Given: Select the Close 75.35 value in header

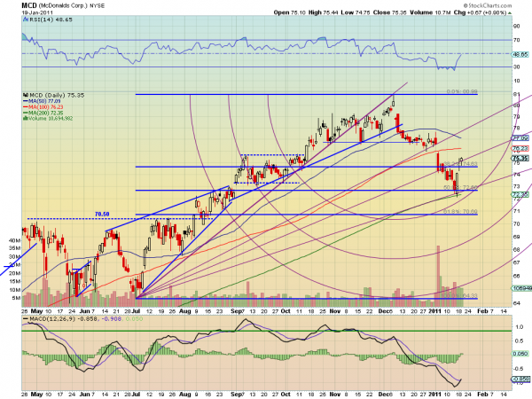Looking at the screenshot, I should (389, 12).
